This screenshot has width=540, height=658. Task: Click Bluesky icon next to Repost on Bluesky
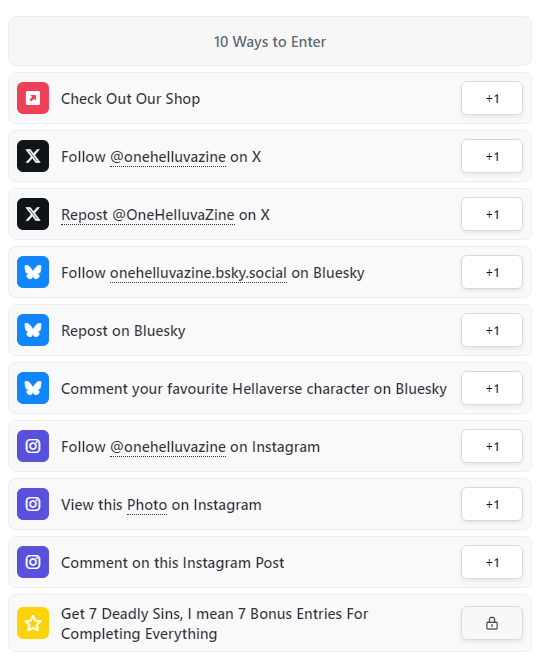[x=33, y=330]
